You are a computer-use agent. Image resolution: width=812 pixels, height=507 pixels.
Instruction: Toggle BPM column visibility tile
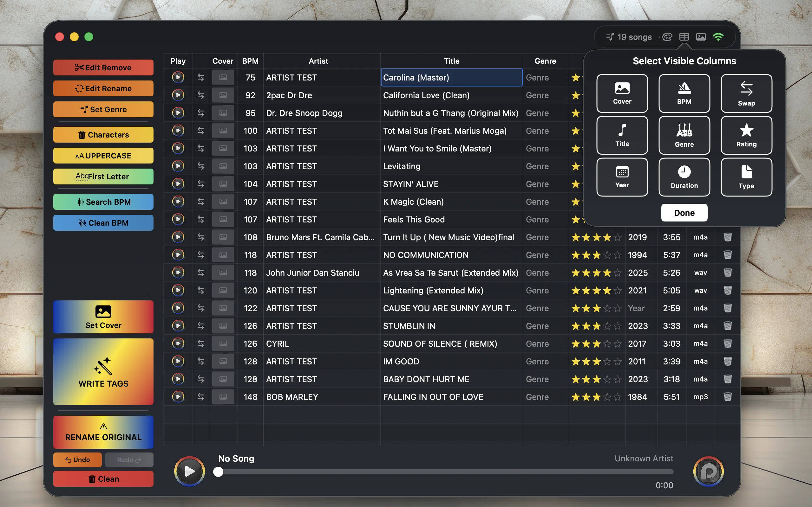coord(684,93)
